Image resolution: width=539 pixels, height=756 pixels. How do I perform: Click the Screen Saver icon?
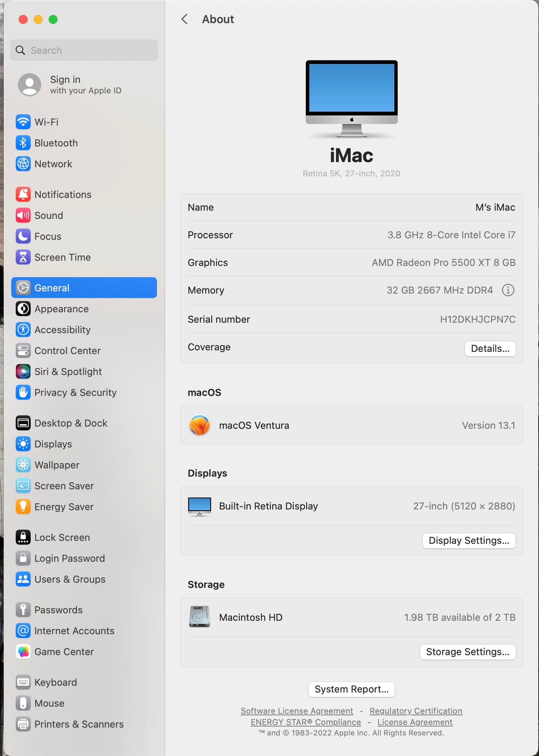[x=23, y=486]
